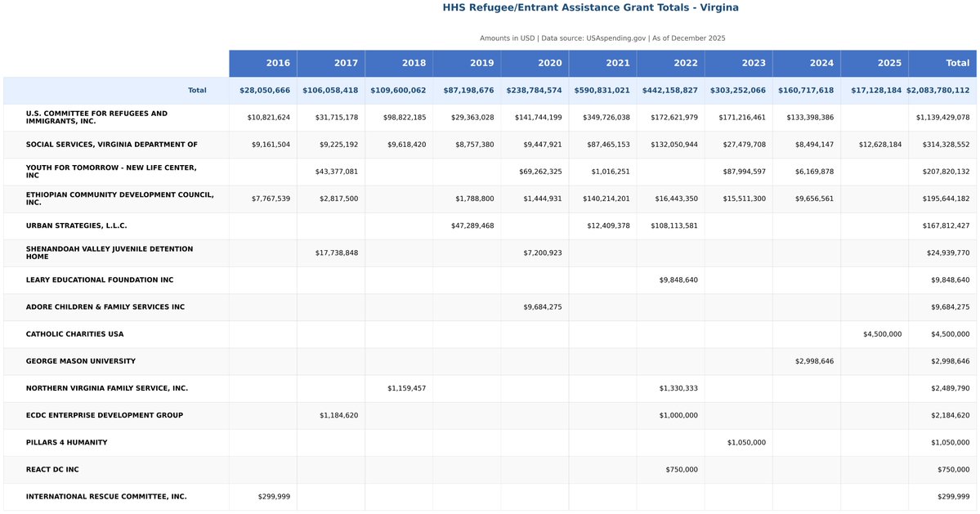Click the chart title HHS Refugee/Entrant Assistance

pos(590,7)
